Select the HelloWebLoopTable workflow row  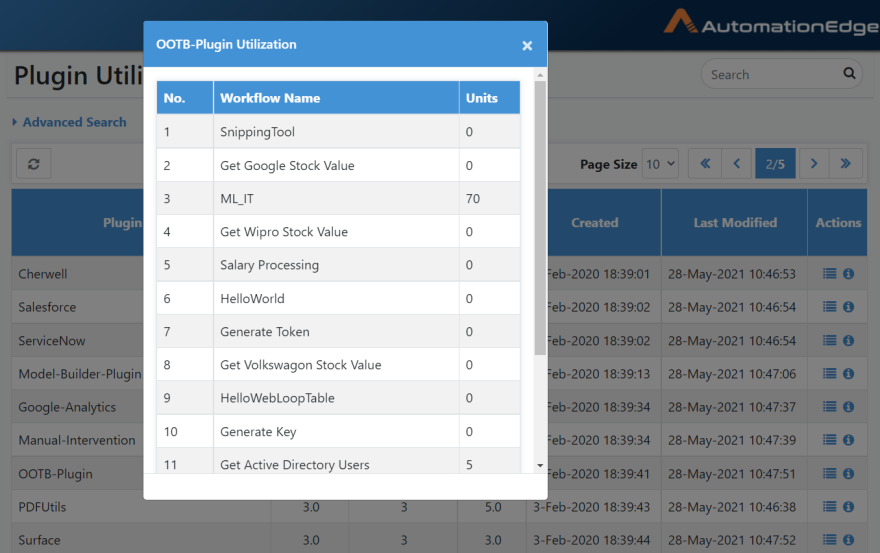[338, 397]
